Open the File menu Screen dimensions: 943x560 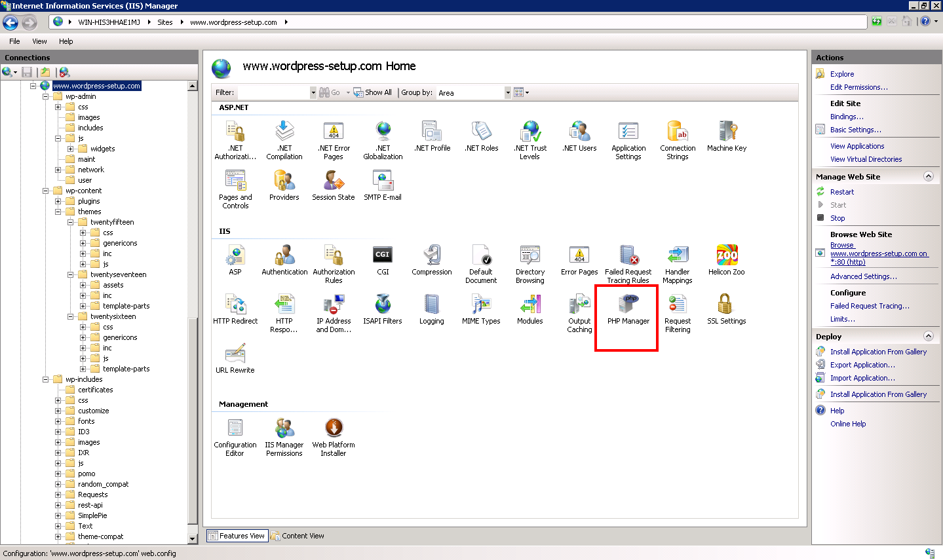[x=14, y=41]
